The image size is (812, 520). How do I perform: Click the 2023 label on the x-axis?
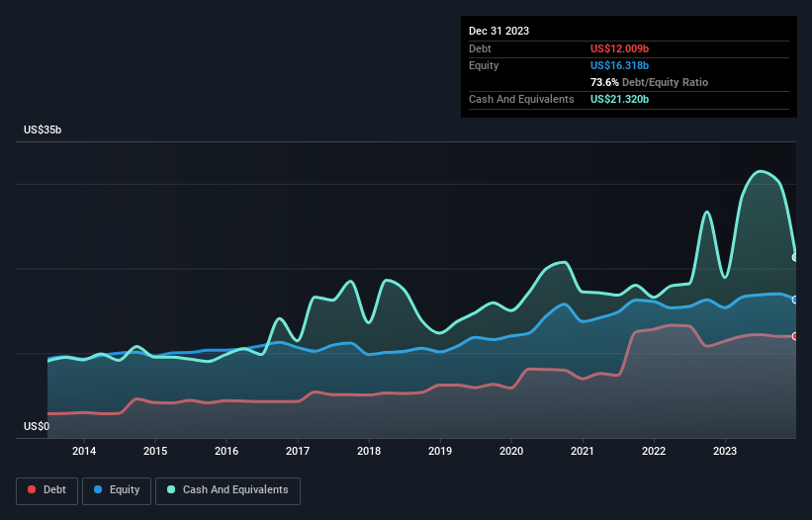click(x=725, y=452)
